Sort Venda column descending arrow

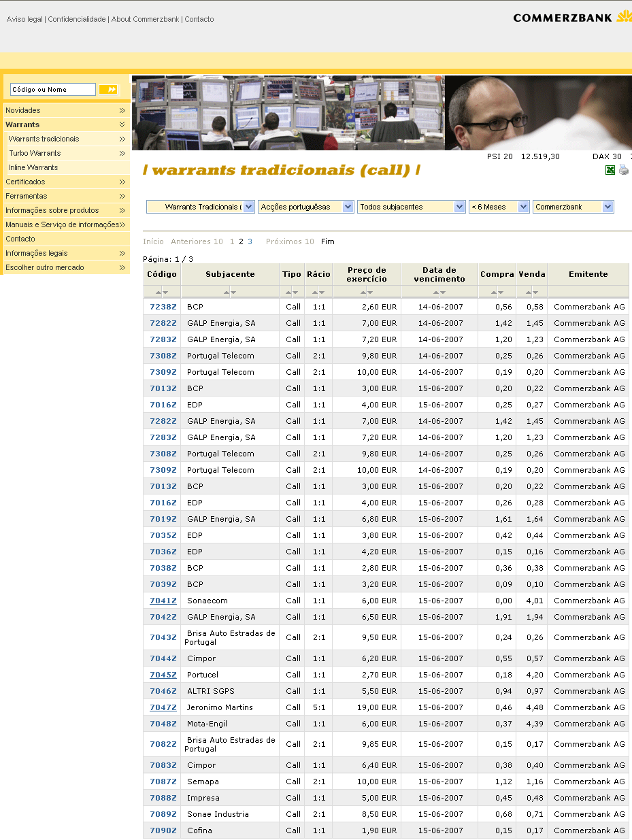(x=535, y=292)
